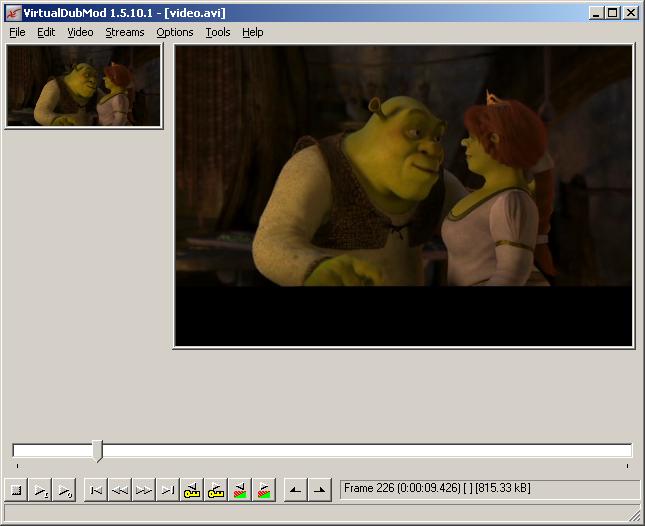Go to the previous keyframe
Screen dimensions: 645x526
[x=192, y=490]
